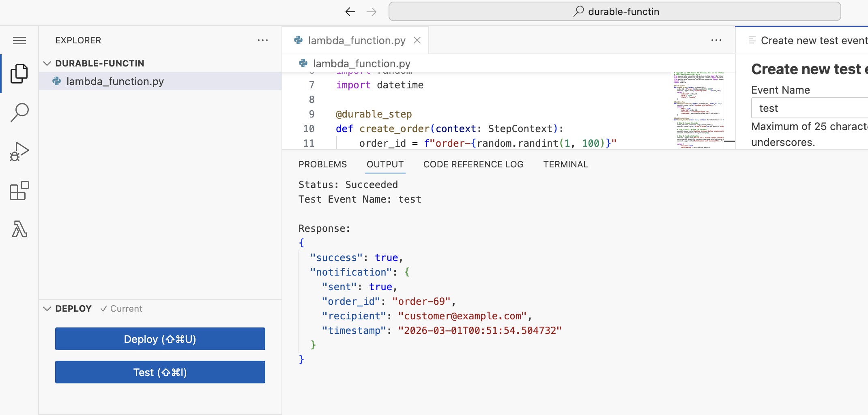The image size is (868, 415).
Task: Open editor more actions ellipsis
Action: click(716, 40)
